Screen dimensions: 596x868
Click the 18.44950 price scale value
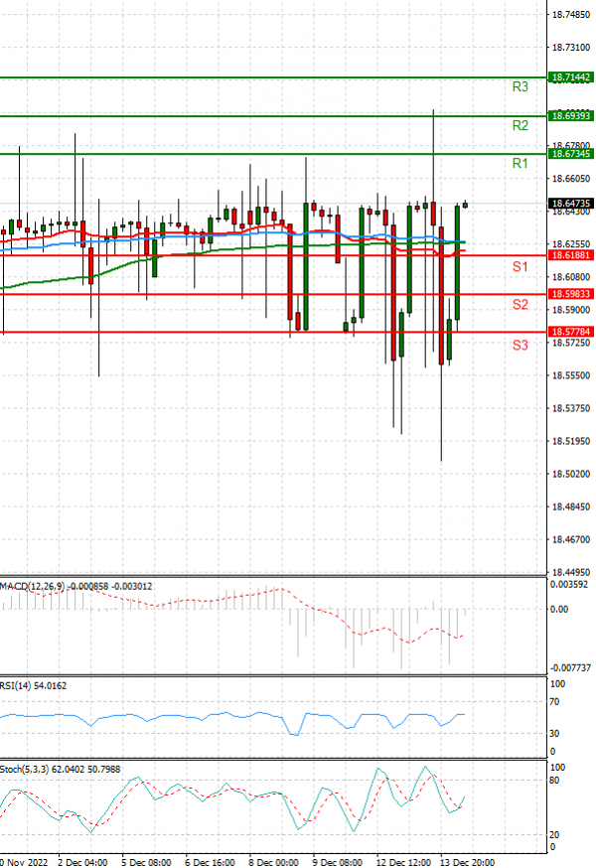coord(571,572)
